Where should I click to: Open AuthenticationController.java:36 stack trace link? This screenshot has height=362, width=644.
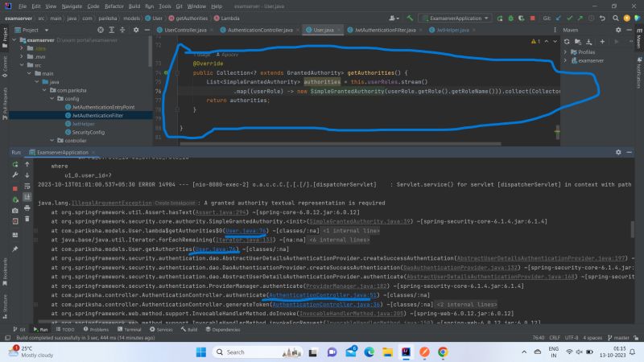click(326, 305)
